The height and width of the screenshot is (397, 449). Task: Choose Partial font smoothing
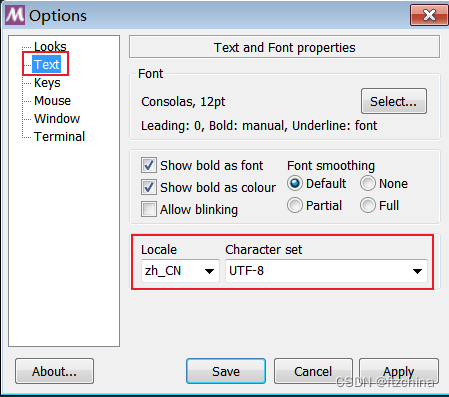pos(295,205)
